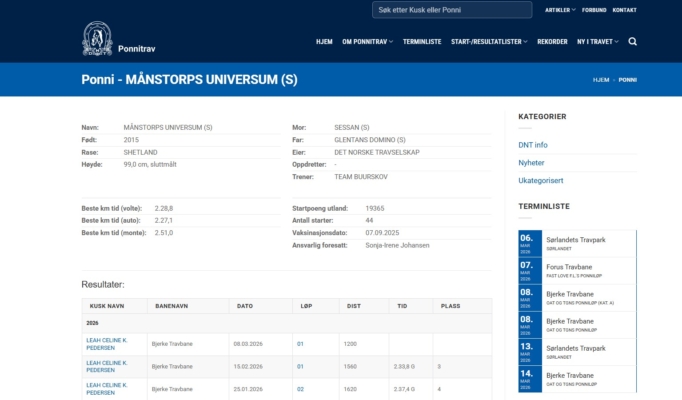
Task: Open the Ny i travet dropdown
Action: [x=597, y=42]
